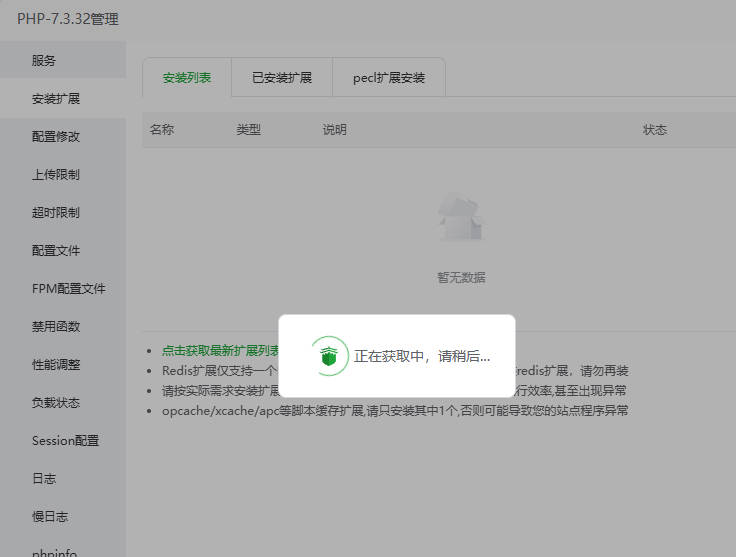Click the 说明 column header
The image size is (736, 557).
[x=334, y=130]
